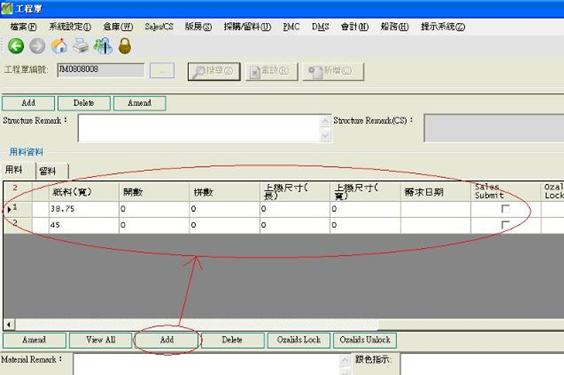Click the top Delete button above Structure Remark
The width and height of the screenshot is (564, 375).
(84, 103)
